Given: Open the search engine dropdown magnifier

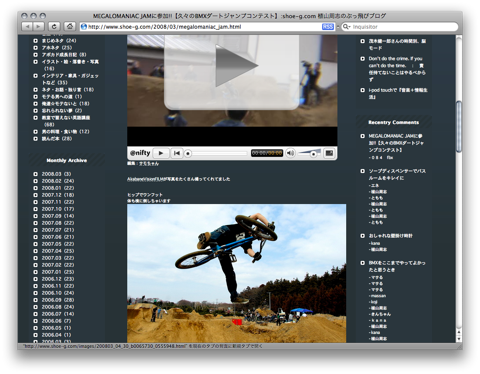Looking at the screenshot, I should tap(347, 27).
